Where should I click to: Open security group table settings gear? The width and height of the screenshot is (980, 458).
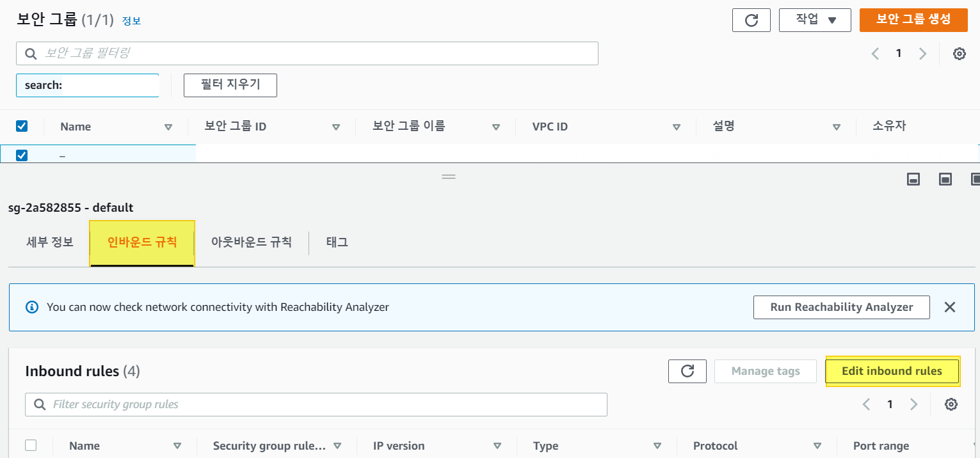(x=959, y=54)
